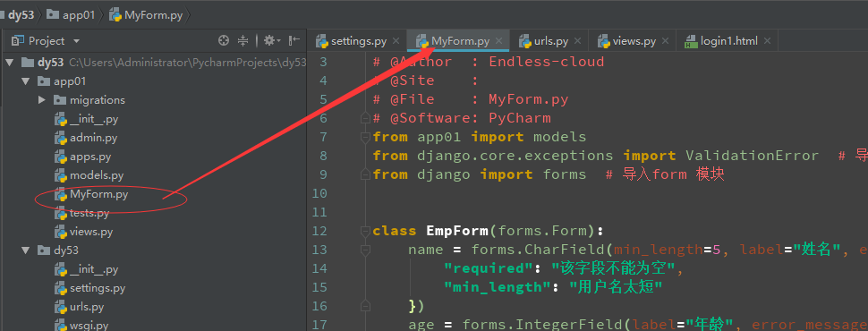The width and height of the screenshot is (868, 331).
Task: Select the migrations folder in tree
Action: tap(97, 100)
